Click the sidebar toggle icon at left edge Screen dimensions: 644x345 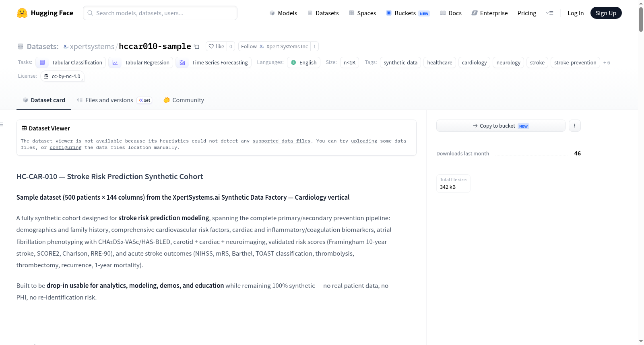(2, 124)
